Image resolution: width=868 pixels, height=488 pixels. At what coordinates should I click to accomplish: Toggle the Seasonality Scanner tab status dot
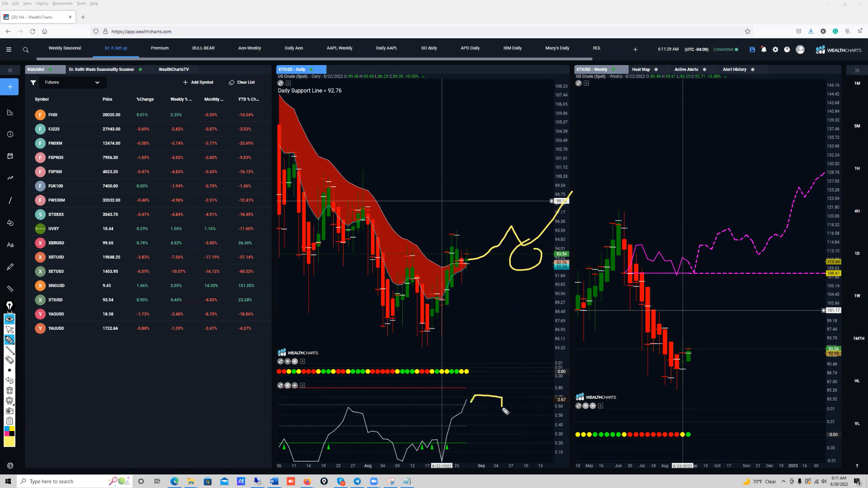pyautogui.click(x=141, y=70)
